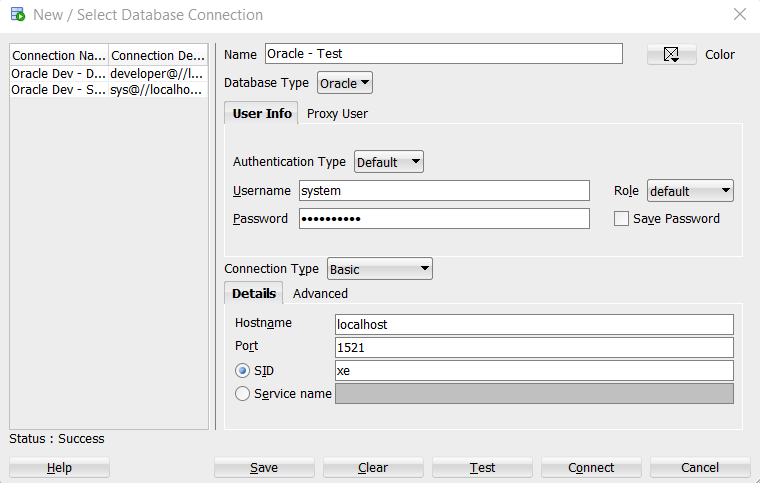Click the Test button

click(482, 467)
